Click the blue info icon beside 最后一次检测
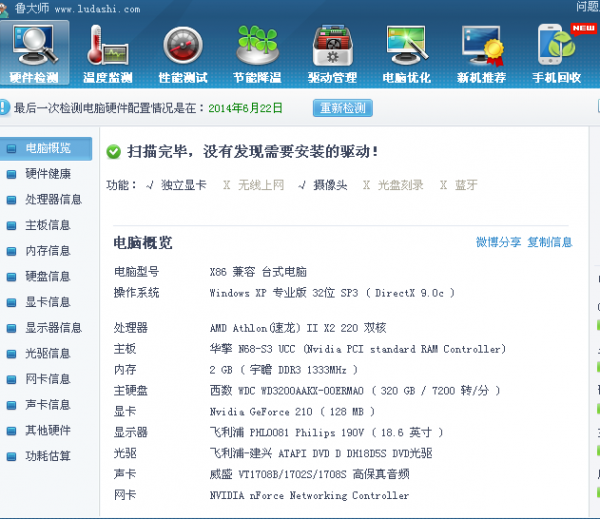600x519 pixels. click(x=4, y=108)
